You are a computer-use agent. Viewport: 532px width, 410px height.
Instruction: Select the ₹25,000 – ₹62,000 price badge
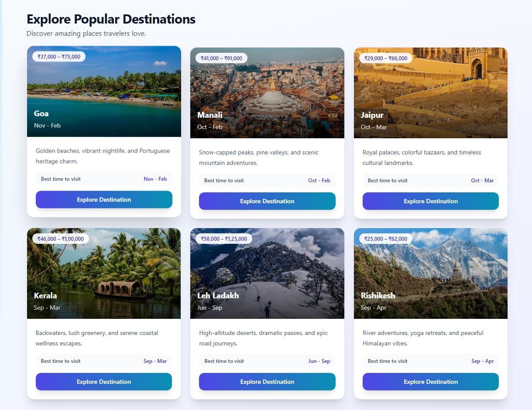pos(386,239)
